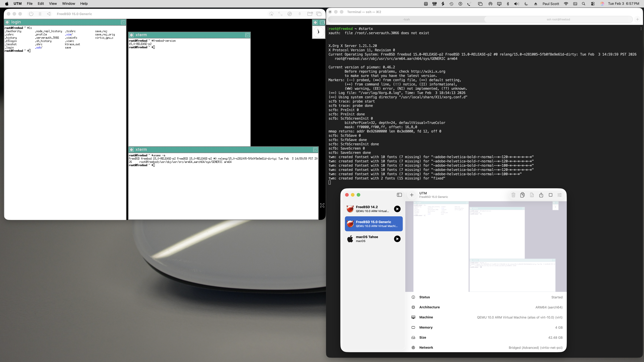The width and height of the screenshot is (644, 362).
Task: Open the Window menu in menu bar
Action: pos(69,4)
